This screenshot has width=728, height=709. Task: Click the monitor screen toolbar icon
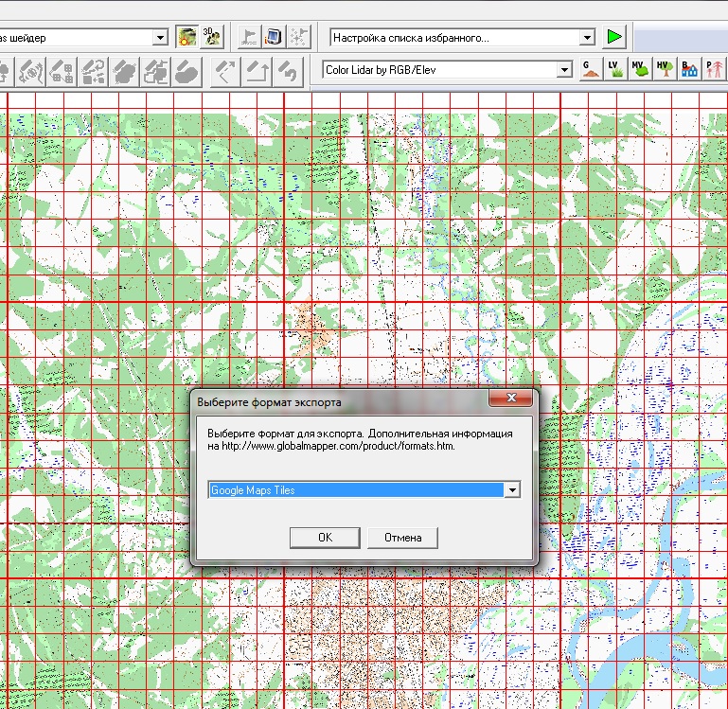pos(274,38)
